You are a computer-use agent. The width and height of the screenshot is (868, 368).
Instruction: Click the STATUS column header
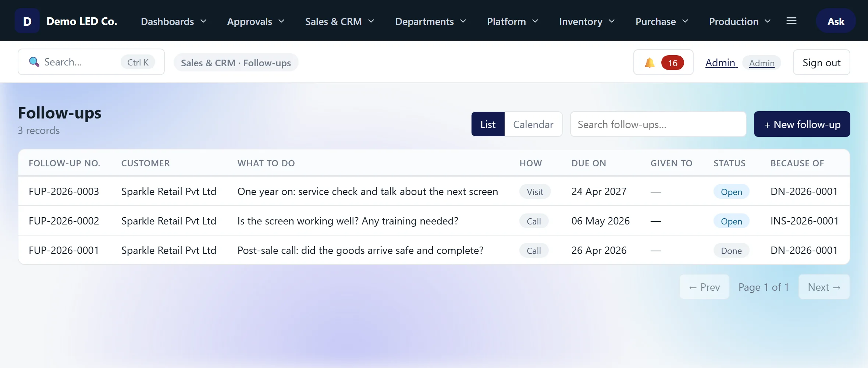(729, 163)
